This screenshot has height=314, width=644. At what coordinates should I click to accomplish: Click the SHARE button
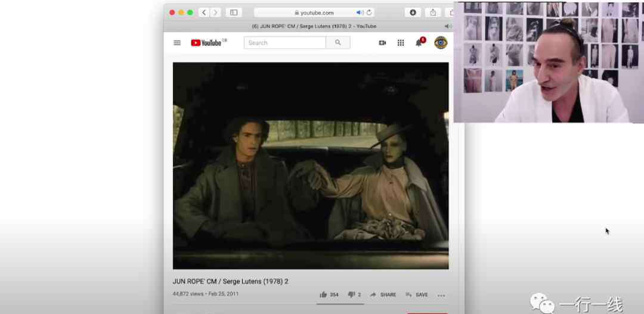[383, 295]
